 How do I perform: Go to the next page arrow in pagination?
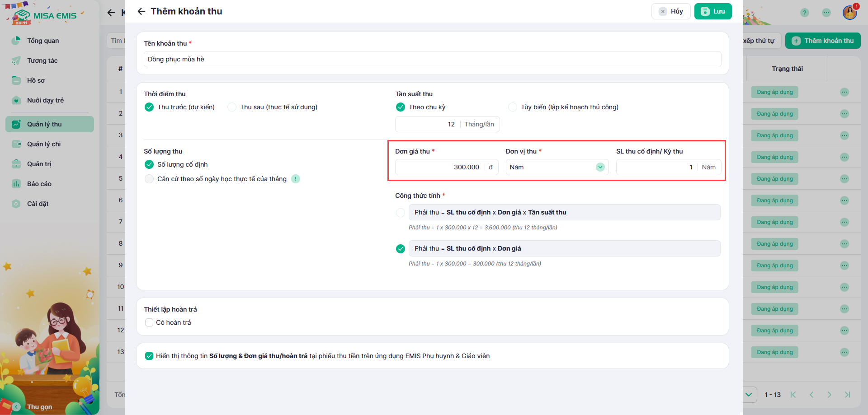(829, 395)
